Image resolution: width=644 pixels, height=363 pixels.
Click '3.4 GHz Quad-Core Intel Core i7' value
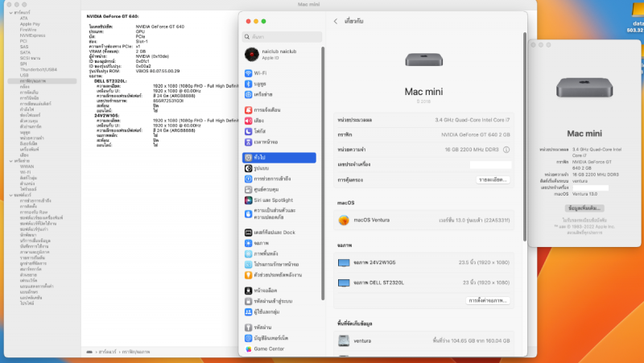(x=473, y=120)
